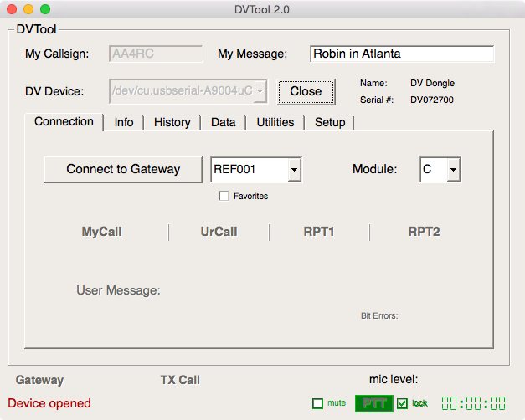525x420 pixels.
Task: Open the REF001 gateway dropdown
Action: click(x=293, y=169)
